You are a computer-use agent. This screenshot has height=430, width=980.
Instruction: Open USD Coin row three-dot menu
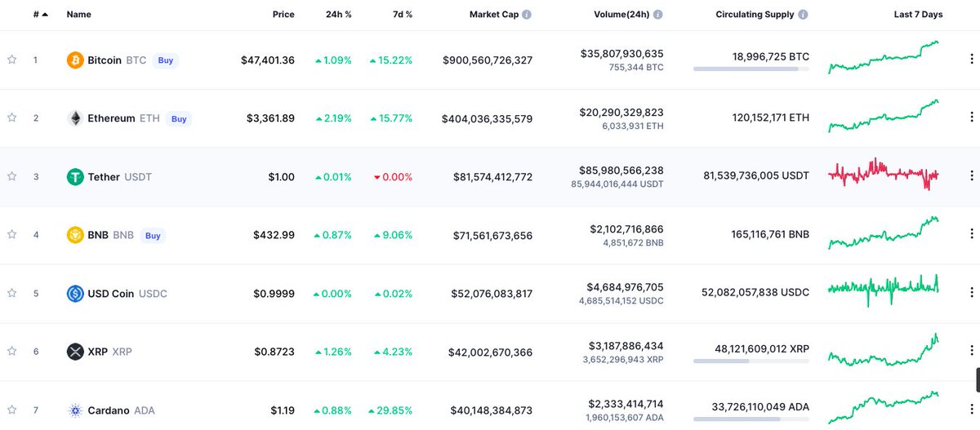point(971,293)
